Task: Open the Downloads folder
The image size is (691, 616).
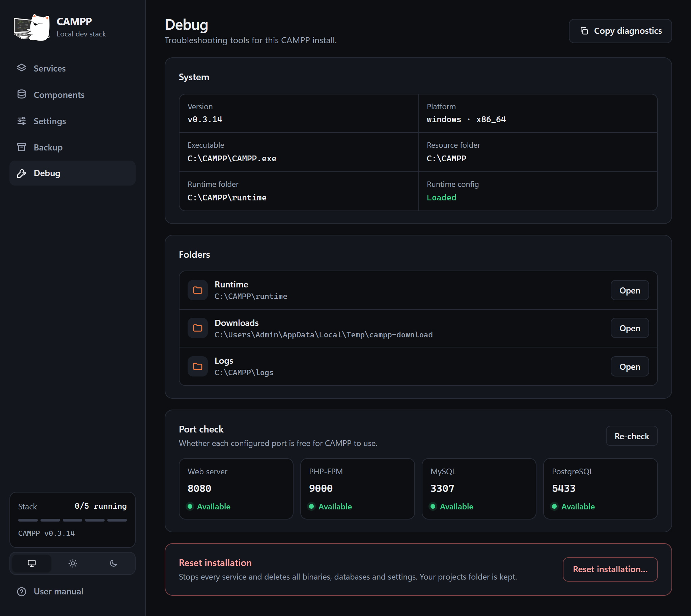Action: pos(630,328)
